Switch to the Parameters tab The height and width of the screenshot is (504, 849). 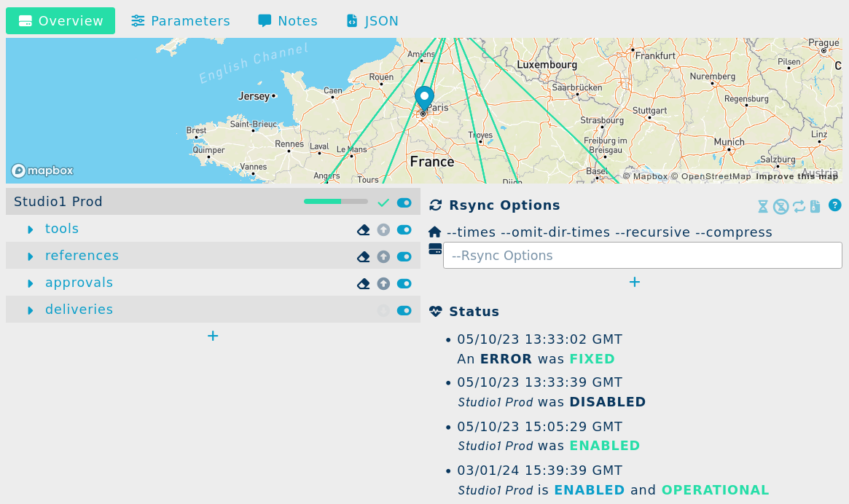(181, 21)
